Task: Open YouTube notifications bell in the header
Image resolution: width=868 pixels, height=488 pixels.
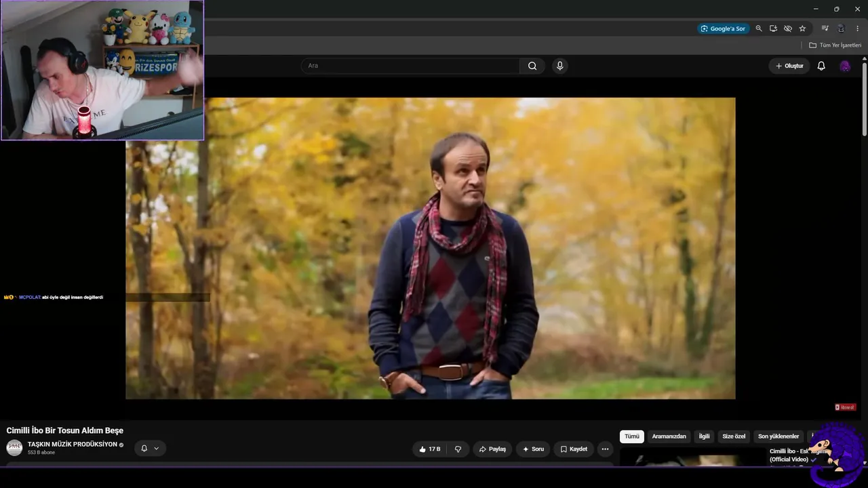Action: [821, 66]
